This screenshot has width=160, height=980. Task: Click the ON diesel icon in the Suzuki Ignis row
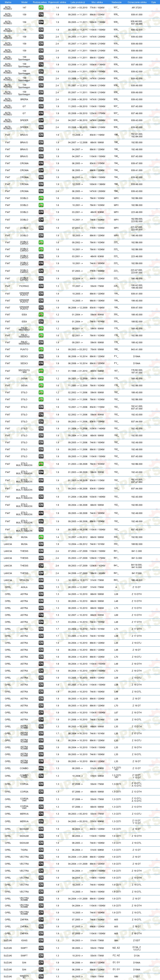[41, 940]
